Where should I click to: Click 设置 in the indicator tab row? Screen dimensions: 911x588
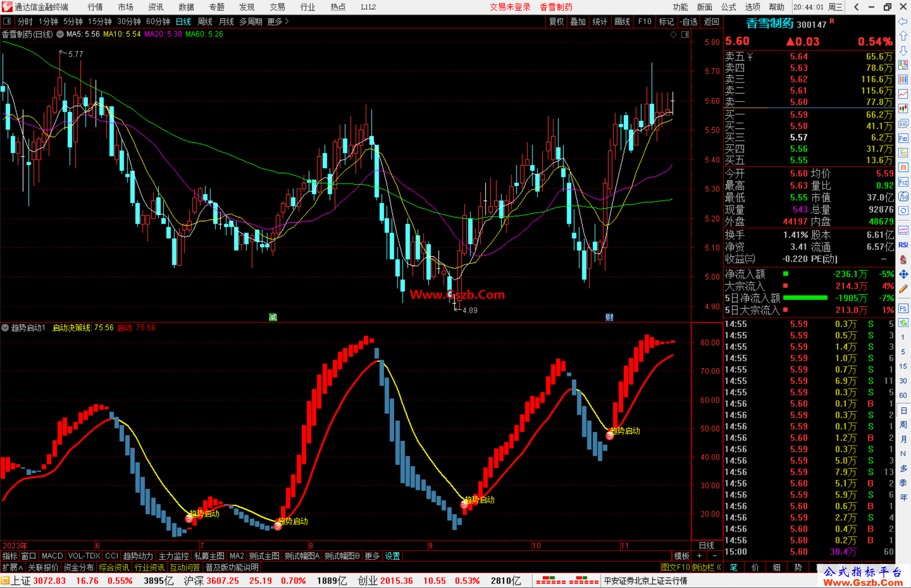[392, 556]
